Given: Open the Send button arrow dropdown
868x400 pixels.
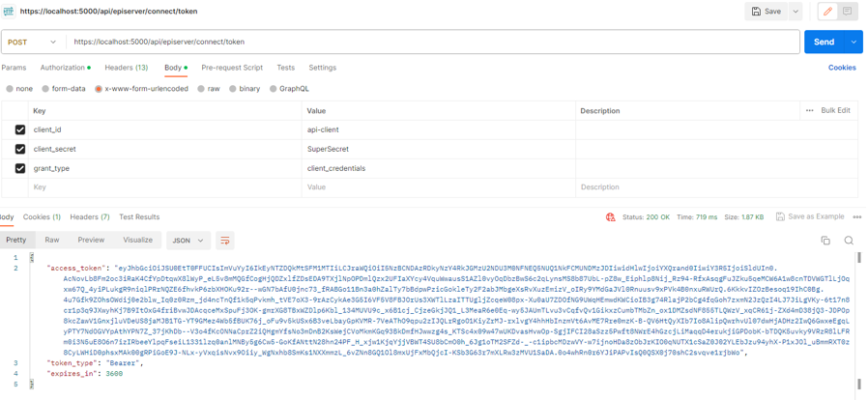Looking at the screenshot, I should 854,43.
